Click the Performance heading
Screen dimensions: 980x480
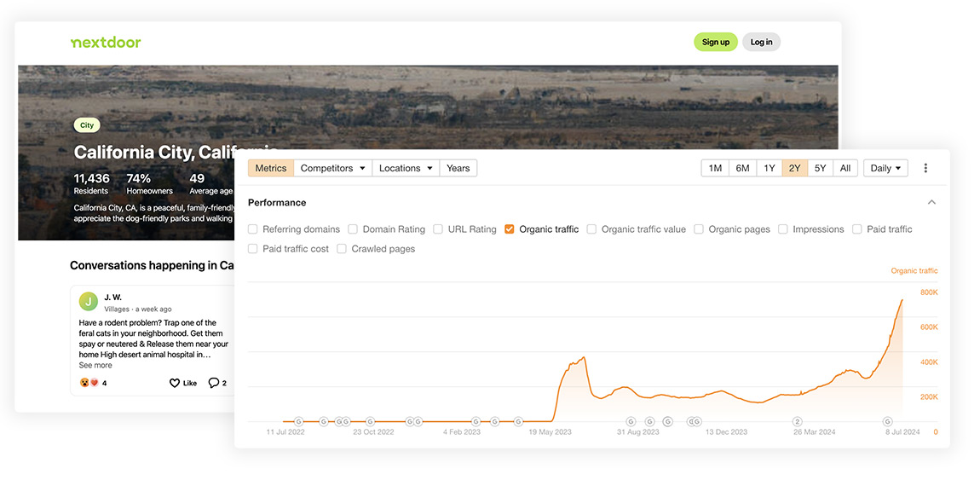tap(277, 203)
